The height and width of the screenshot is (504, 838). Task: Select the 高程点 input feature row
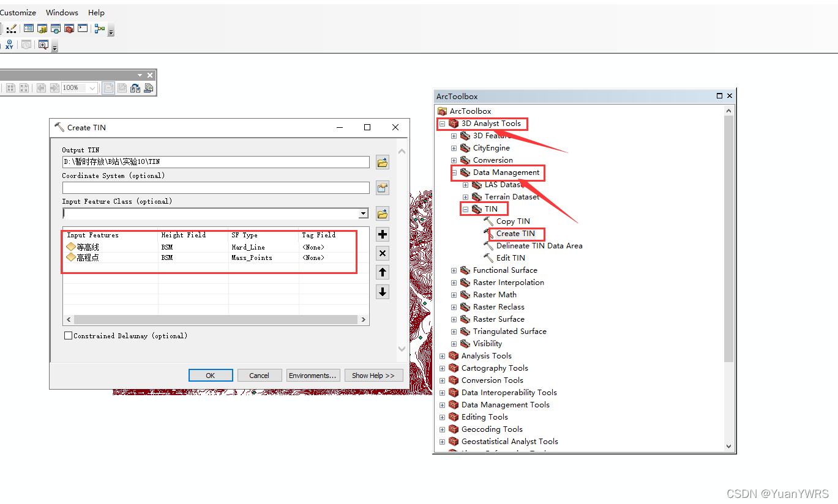pyautogui.click(x=215, y=258)
